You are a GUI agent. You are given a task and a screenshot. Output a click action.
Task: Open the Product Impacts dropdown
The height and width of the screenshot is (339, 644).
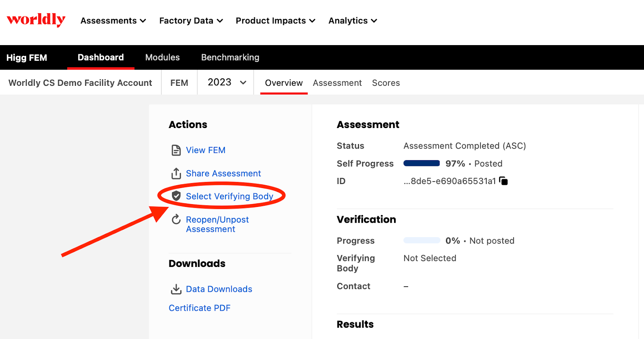click(276, 21)
